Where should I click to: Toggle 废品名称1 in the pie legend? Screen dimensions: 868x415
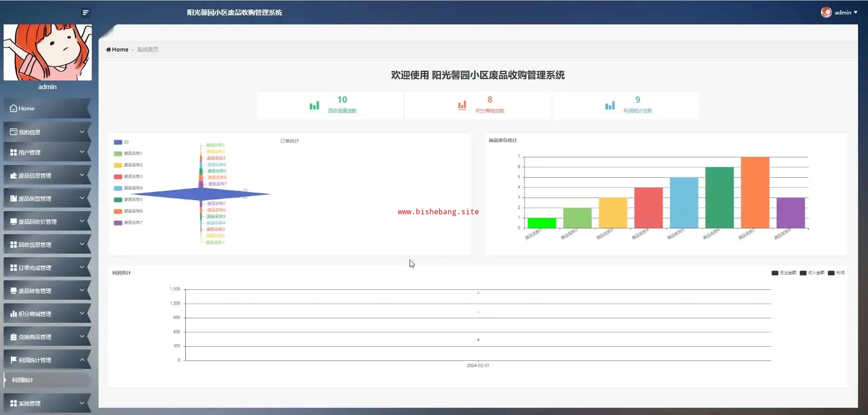[x=128, y=154]
